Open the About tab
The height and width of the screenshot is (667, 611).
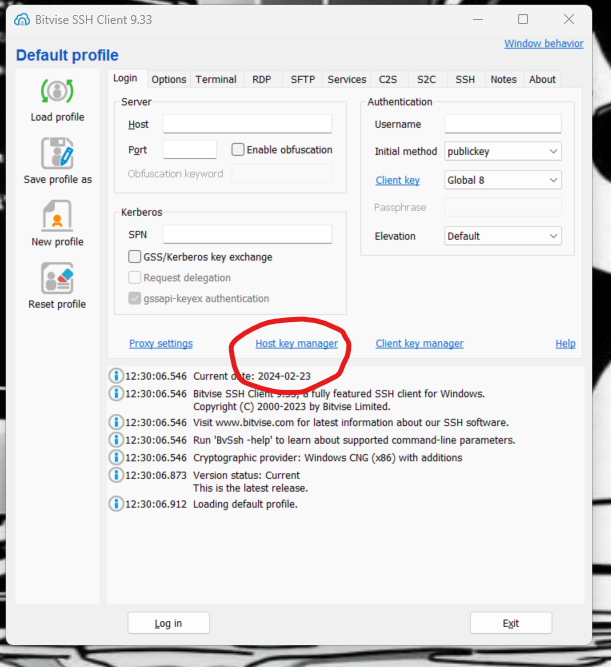tap(542, 80)
